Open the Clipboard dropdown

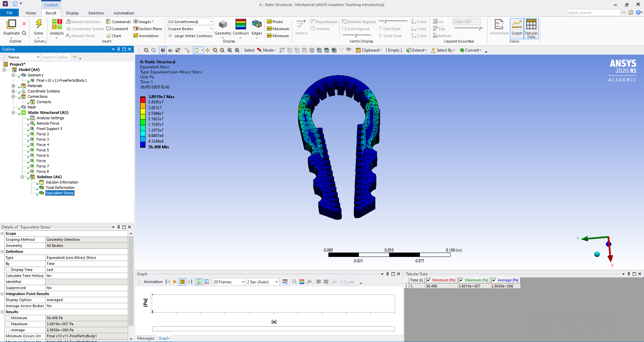coord(369,50)
